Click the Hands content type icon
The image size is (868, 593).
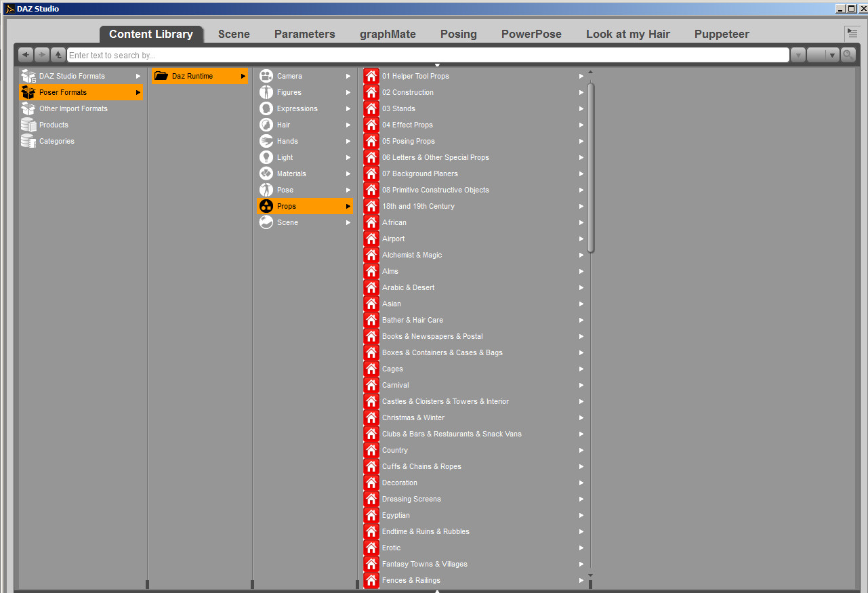click(x=266, y=141)
